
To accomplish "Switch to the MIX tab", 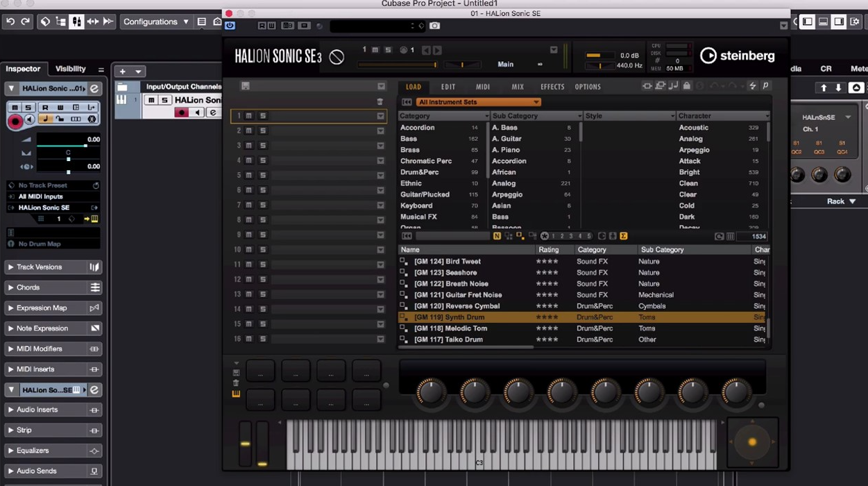I will [518, 87].
